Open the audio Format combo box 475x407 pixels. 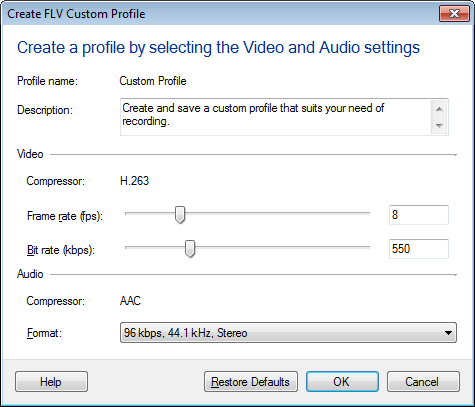click(x=288, y=333)
